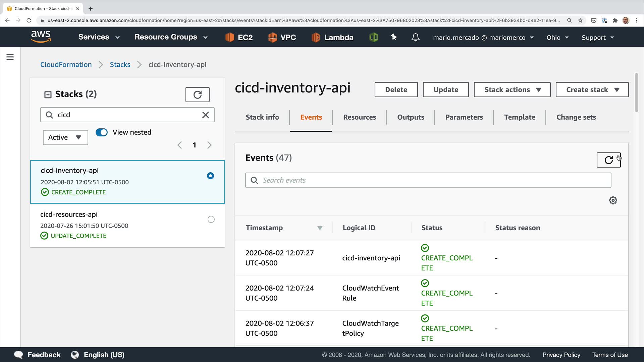Open the Lambda shortcut

pyautogui.click(x=332, y=37)
